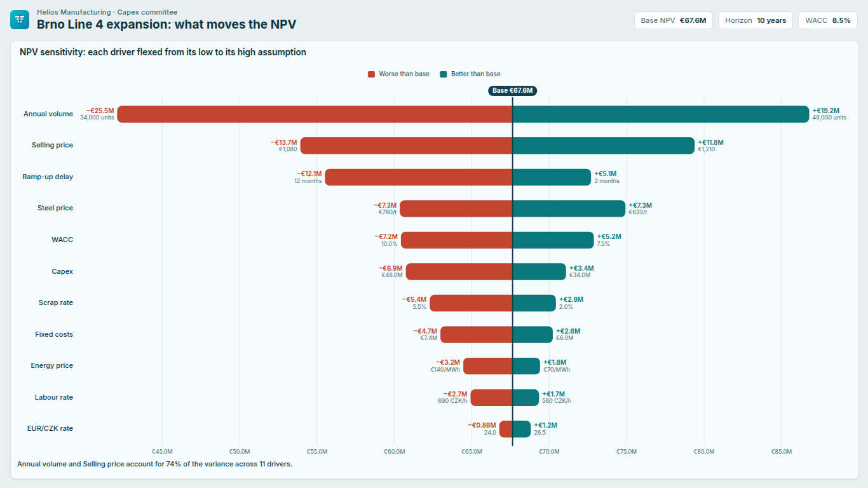This screenshot has width=868, height=488.
Task: Click the '48,000 units' assumption text
Action: pyautogui.click(x=829, y=118)
